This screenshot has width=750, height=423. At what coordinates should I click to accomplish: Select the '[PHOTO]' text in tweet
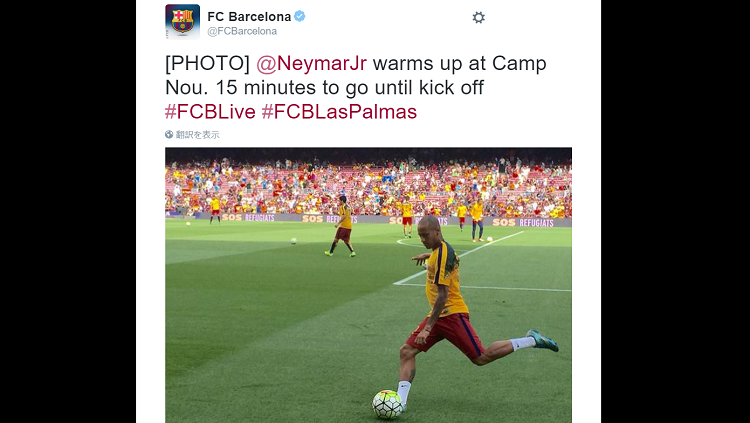(208, 63)
